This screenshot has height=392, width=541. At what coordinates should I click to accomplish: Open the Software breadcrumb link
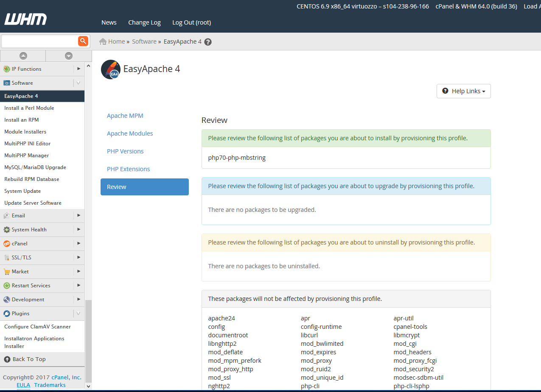point(144,42)
